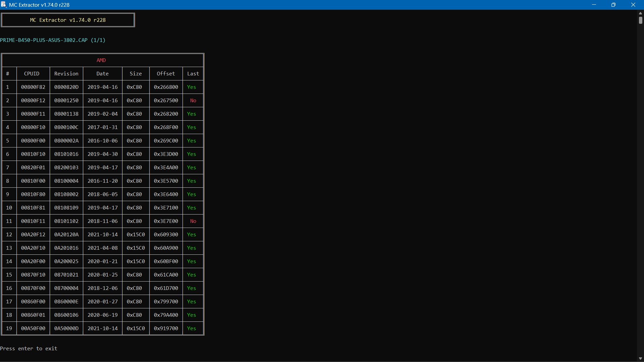Screen dimensions: 644x362
Task: Click the Offset column header
Action: pos(166,73)
